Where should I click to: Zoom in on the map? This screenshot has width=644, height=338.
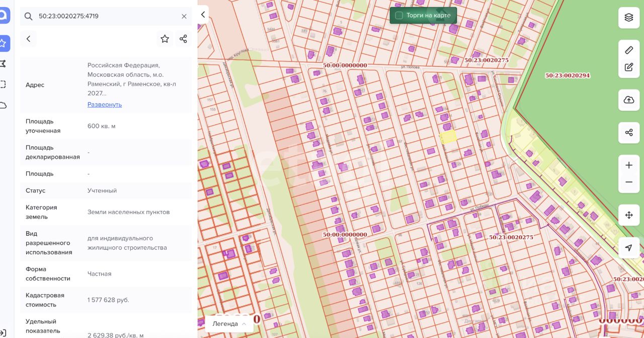(628, 165)
